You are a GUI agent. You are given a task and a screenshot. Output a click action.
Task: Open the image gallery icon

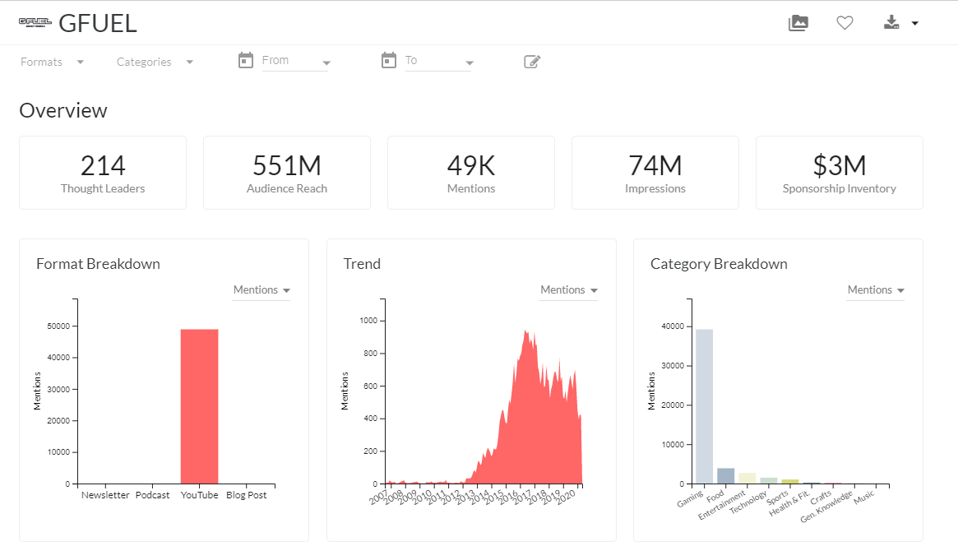coord(798,23)
